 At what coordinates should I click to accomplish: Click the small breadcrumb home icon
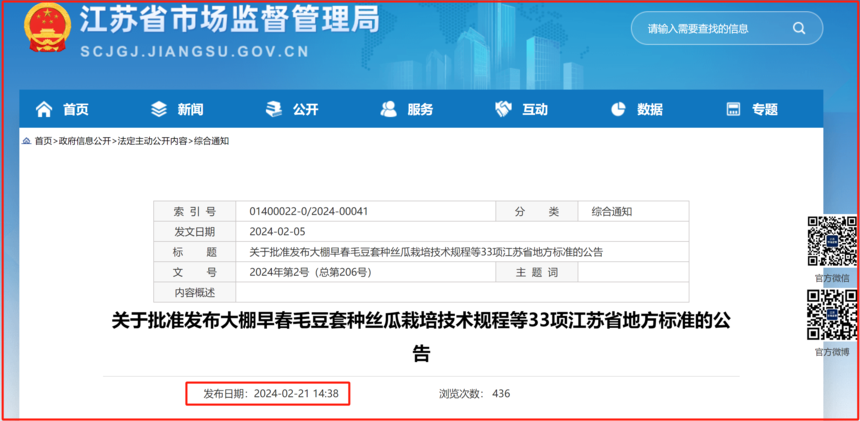coord(26,141)
